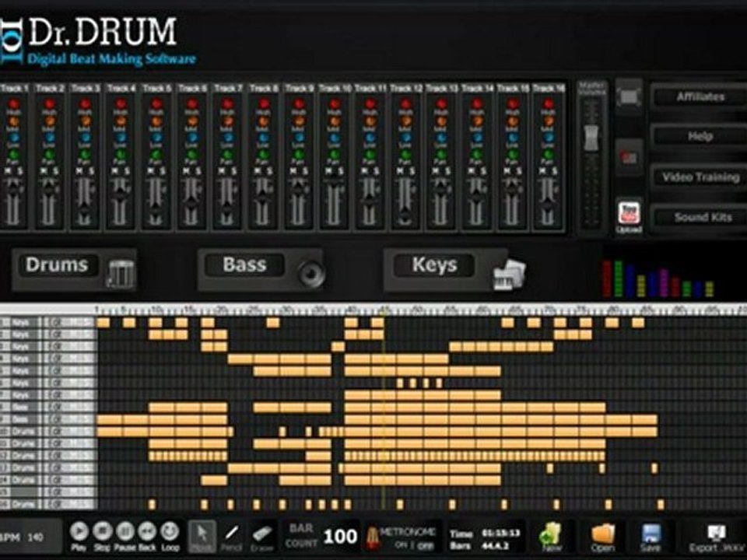Solo Track 4 with its S button

(x=127, y=171)
